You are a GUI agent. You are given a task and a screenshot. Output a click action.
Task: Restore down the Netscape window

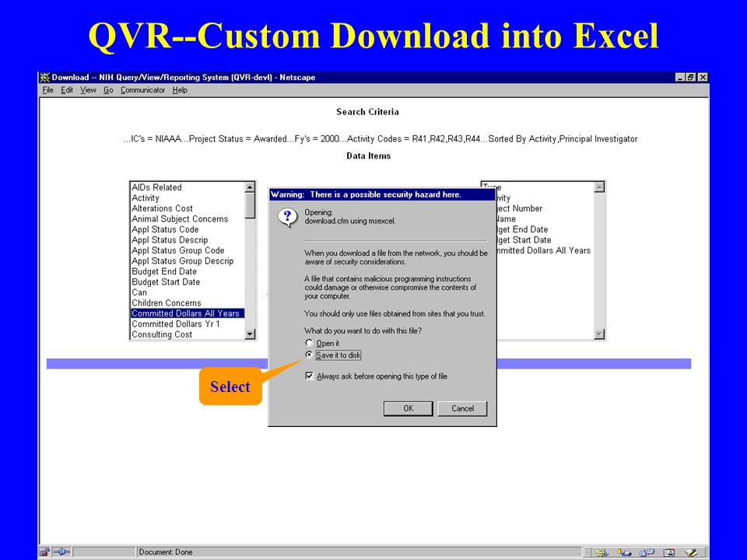(690, 77)
